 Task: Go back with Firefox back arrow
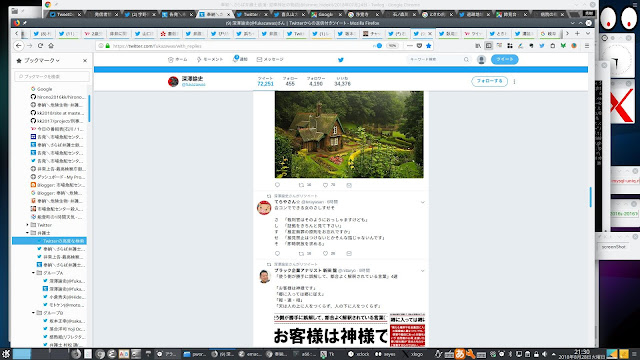pos(18,46)
